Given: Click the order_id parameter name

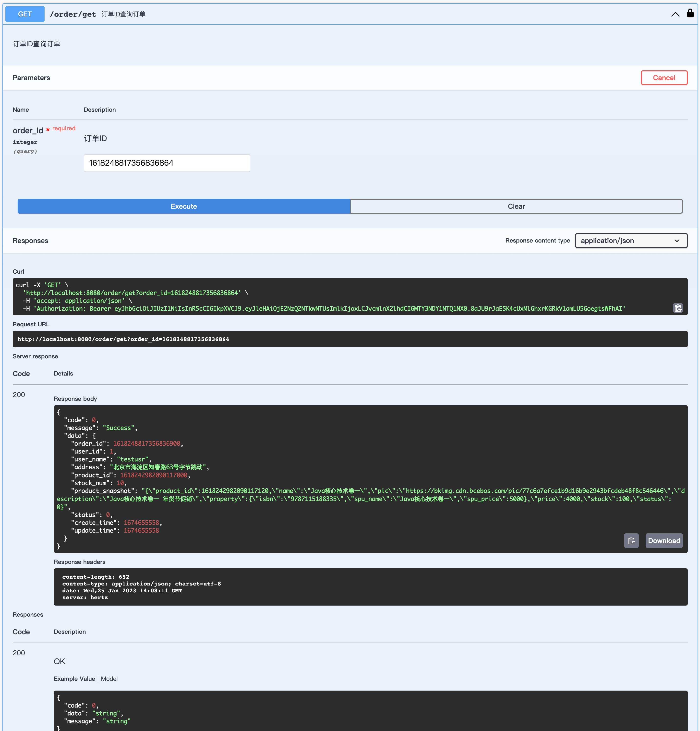Looking at the screenshot, I should pyautogui.click(x=28, y=131).
